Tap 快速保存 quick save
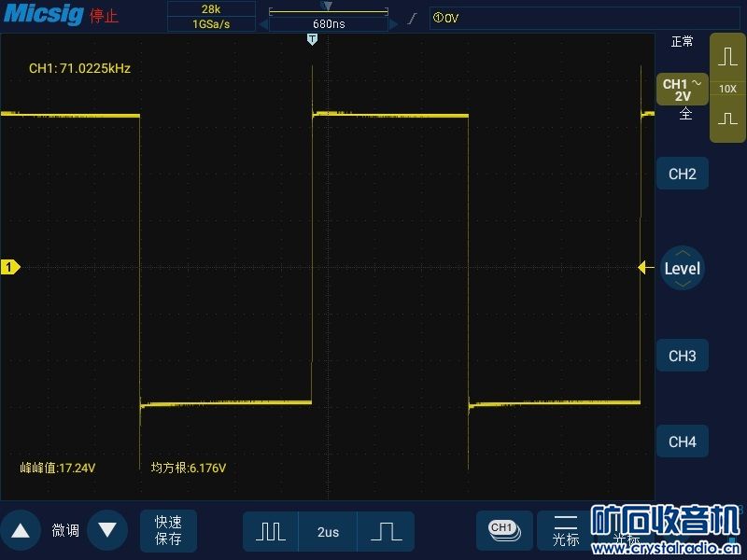Viewport: 747px width, 560px height. [168, 530]
